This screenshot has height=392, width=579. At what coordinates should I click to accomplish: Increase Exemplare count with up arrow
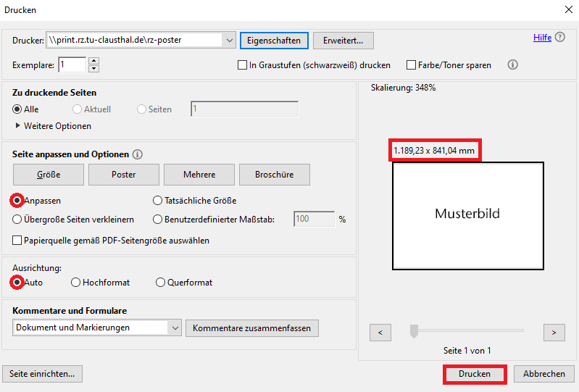(93, 62)
